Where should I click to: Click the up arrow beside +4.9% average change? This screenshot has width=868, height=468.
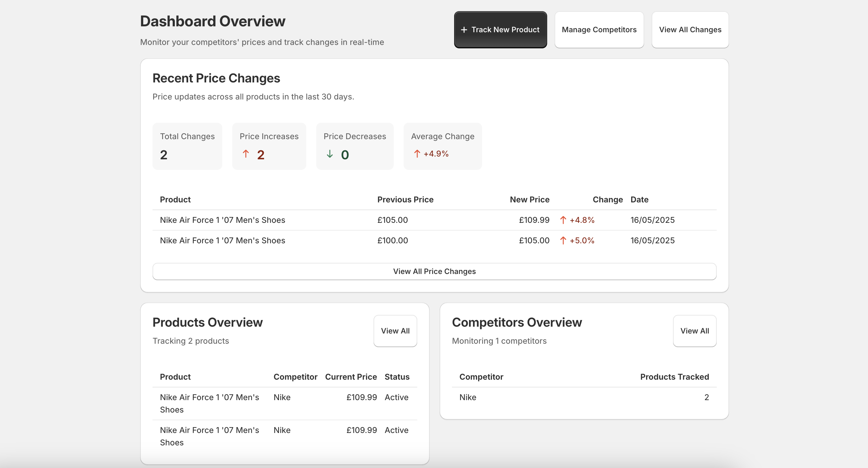point(417,154)
